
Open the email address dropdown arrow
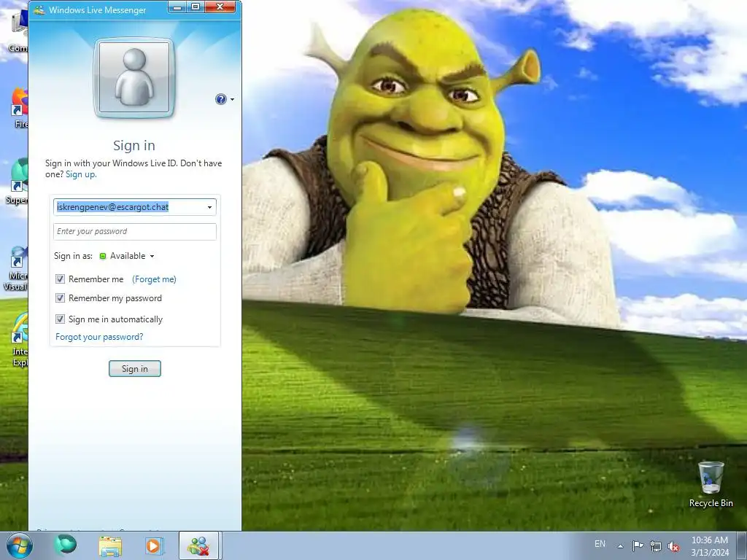pyautogui.click(x=209, y=207)
